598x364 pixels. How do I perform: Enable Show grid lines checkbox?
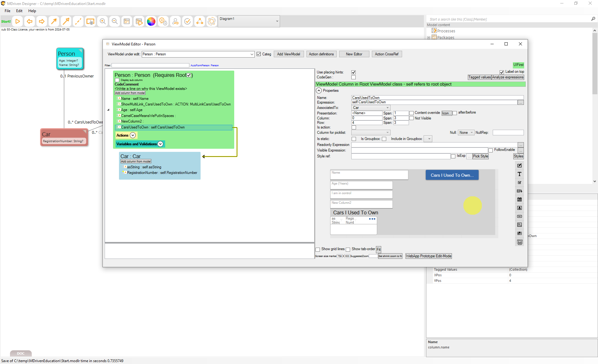[318, 250]
